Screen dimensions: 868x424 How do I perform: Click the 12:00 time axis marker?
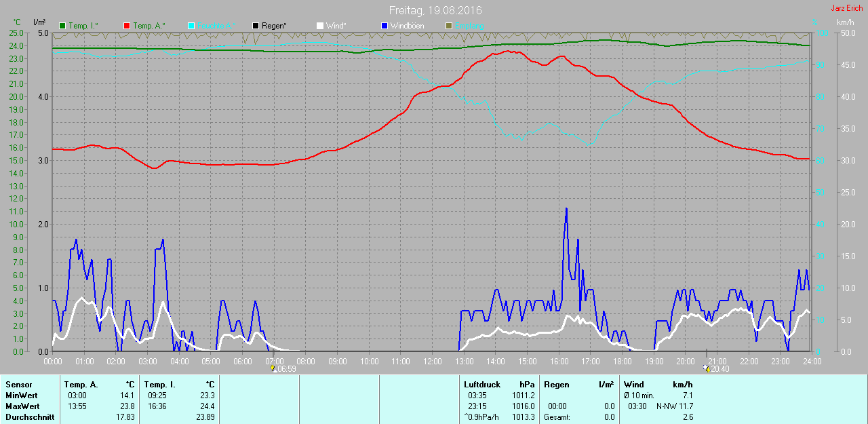coord(432,362)
